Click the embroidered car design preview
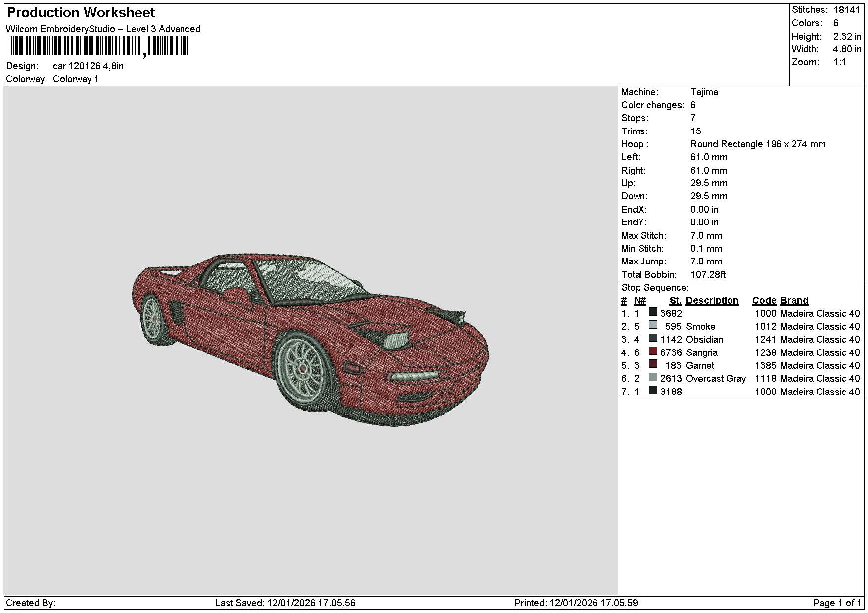 311,340
